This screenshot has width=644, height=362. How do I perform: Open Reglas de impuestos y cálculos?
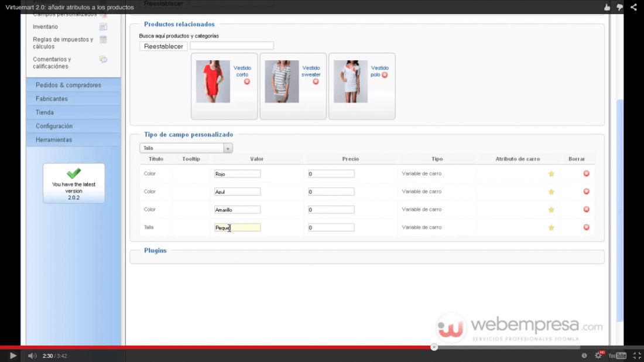click(x=63, y=43)
